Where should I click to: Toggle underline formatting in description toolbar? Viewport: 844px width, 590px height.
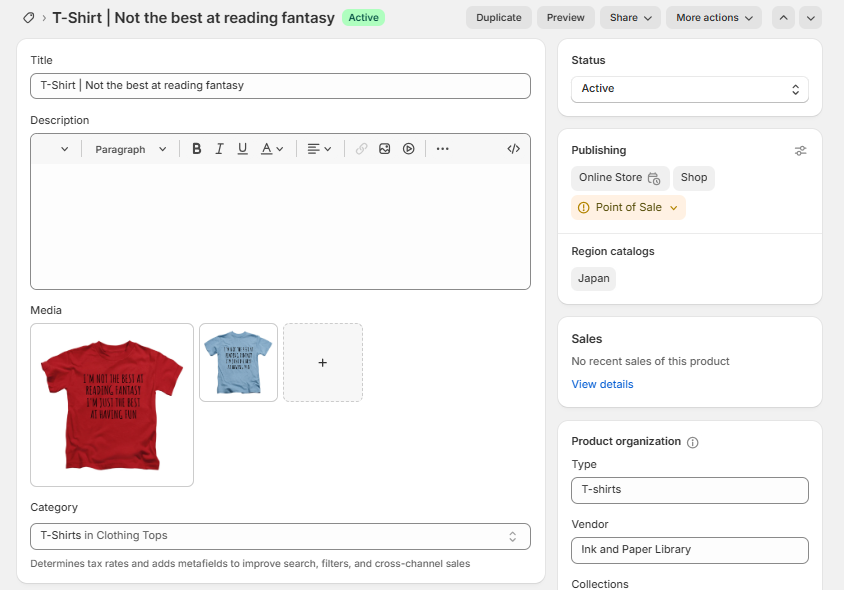pyautogui.click(x=243, y=149)
